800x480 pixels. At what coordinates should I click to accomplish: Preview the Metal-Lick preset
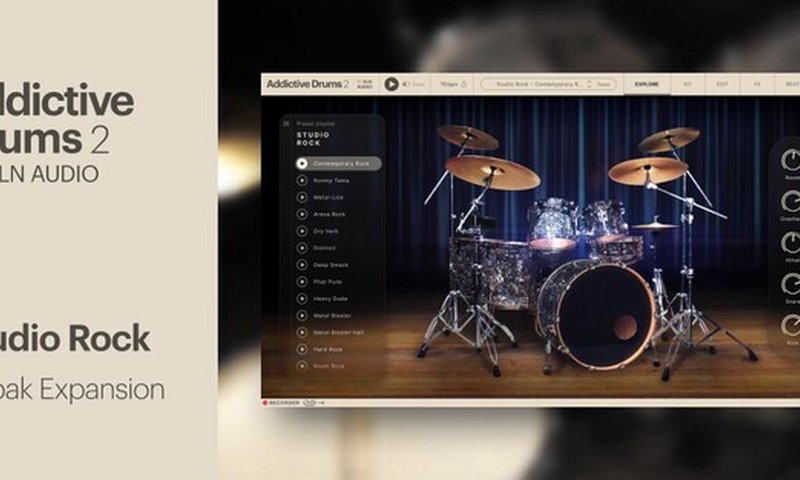coord(302,197)
